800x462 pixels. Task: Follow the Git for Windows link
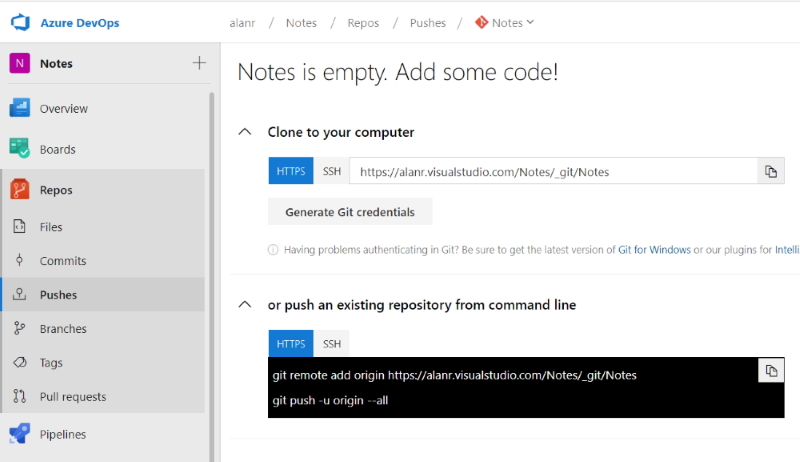(x=654, y=250)
